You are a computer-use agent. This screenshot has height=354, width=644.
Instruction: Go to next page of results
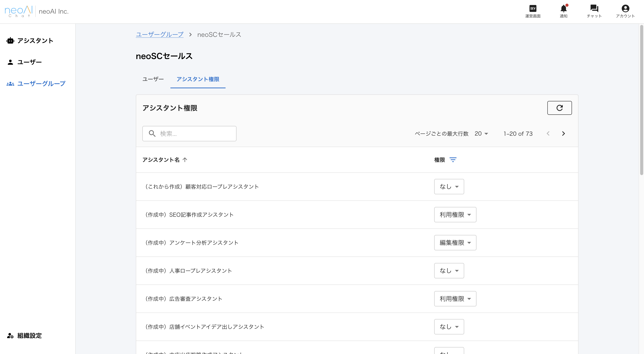[x=563, y=134]
